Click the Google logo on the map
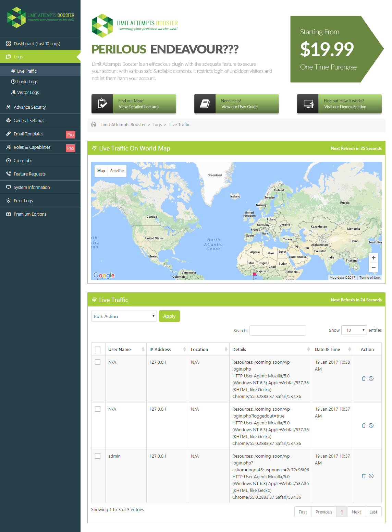392x532 pixels. 104,275
